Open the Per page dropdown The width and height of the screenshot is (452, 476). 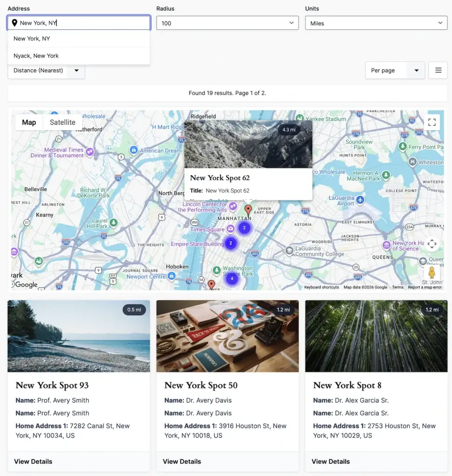click(395, 71)
